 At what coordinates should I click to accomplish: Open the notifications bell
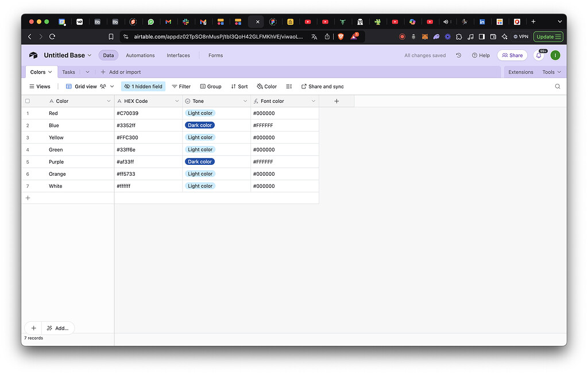point(538,55)
